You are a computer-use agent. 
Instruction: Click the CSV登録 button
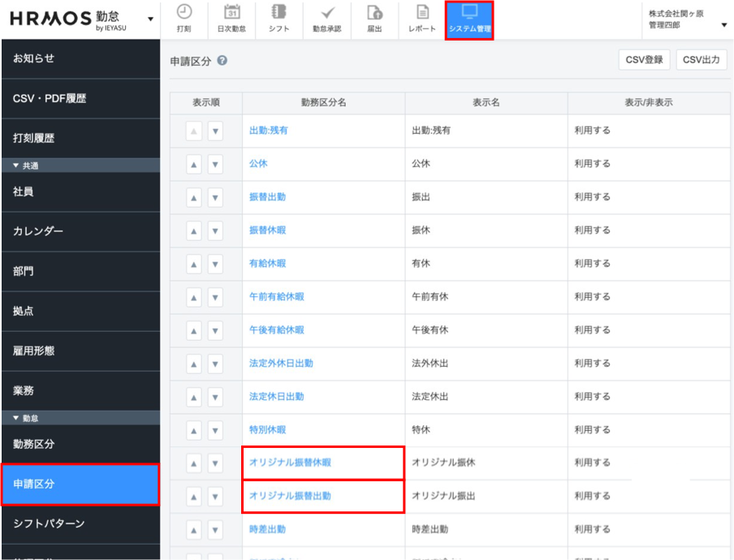click(644, 60)
